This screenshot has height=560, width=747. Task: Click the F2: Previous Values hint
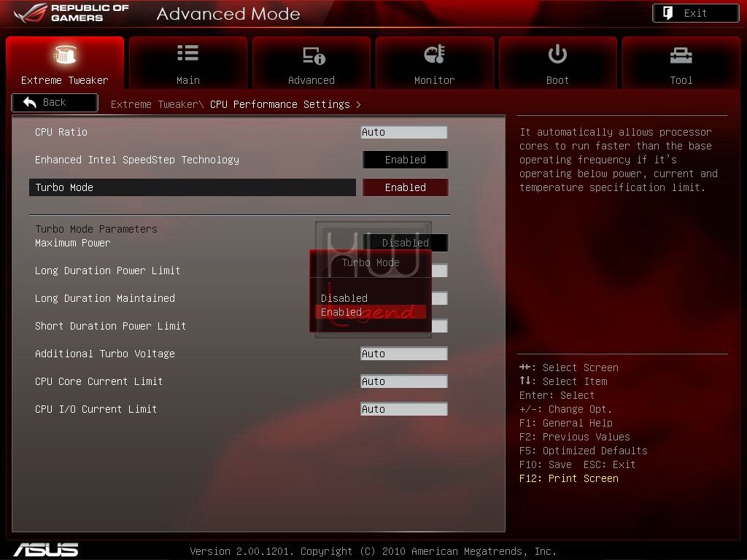pyautogui.click(x=575, y=437)
